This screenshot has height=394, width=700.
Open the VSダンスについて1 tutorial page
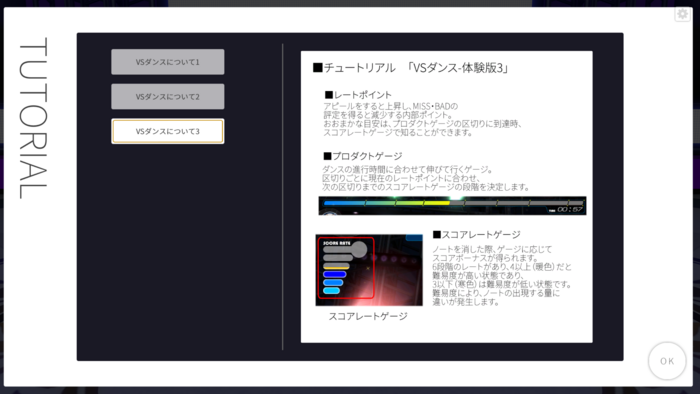click(168, 62)
